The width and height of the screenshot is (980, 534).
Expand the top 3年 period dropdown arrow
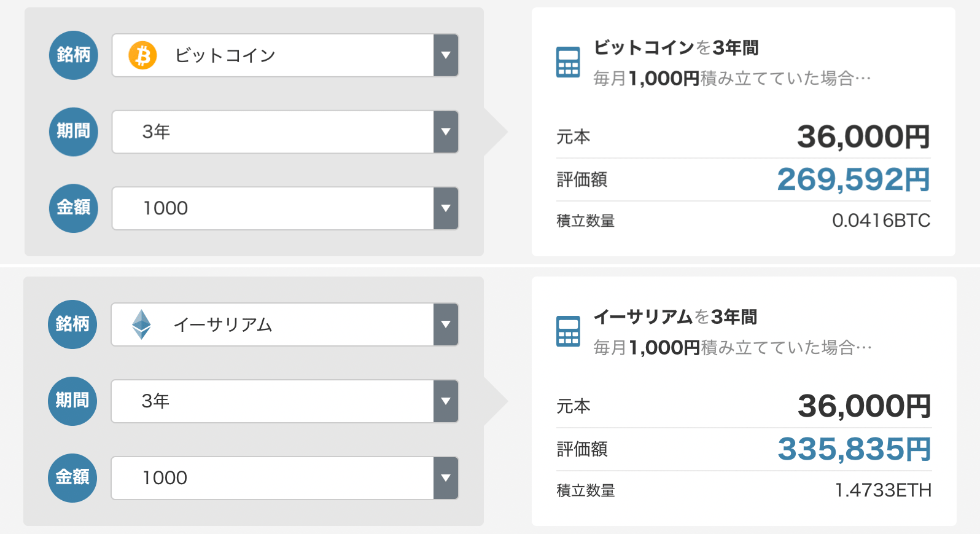446,132
